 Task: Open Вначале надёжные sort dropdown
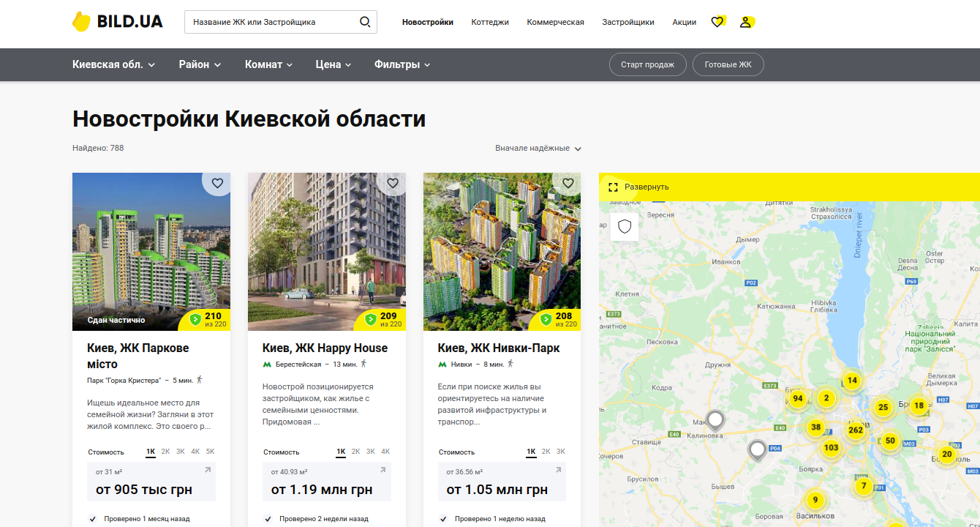pos(538,148)
